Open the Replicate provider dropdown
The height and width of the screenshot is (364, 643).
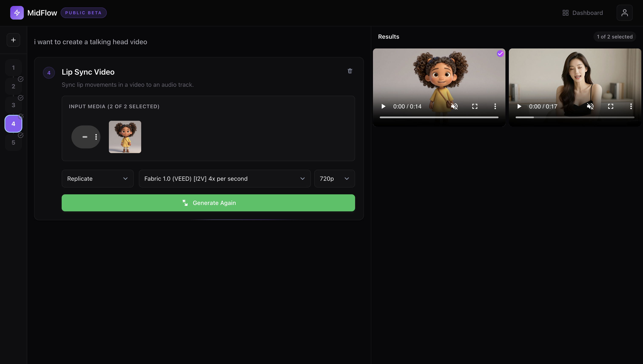(x=98, y=179)
